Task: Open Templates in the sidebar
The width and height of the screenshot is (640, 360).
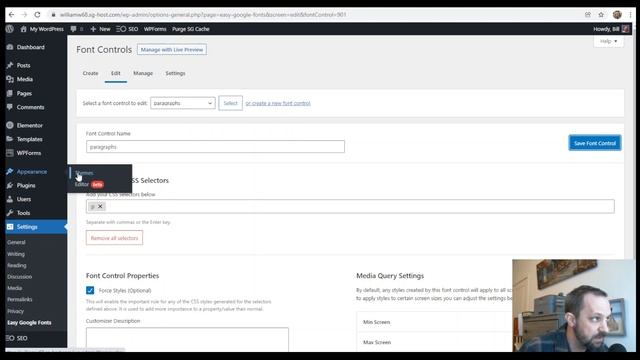Action: pos(29,139)
